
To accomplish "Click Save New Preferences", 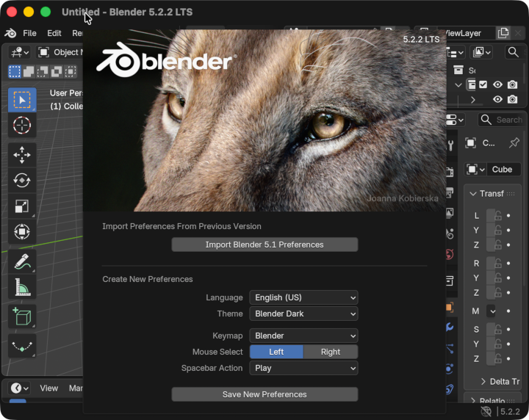I will pyautogui.click(x=264, y=394).
